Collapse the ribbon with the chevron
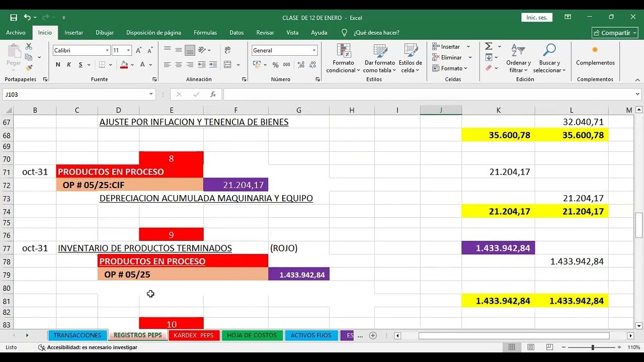This screenshot has width=644, height=362. [637, 79]
